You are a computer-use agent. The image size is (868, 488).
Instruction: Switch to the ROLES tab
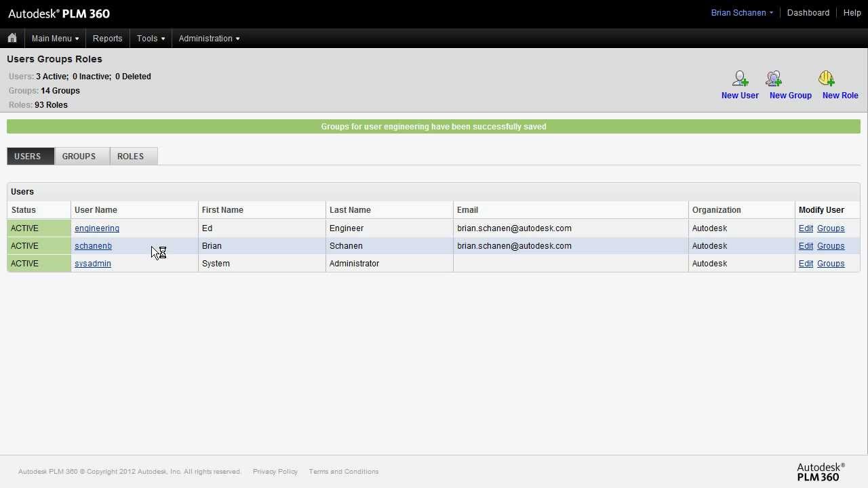tap(134, 156)
